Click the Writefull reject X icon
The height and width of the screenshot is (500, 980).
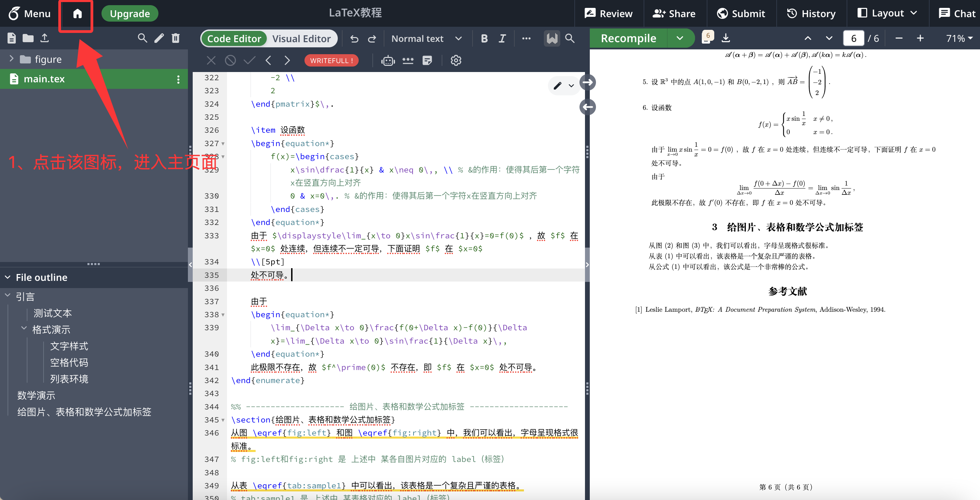211,60
